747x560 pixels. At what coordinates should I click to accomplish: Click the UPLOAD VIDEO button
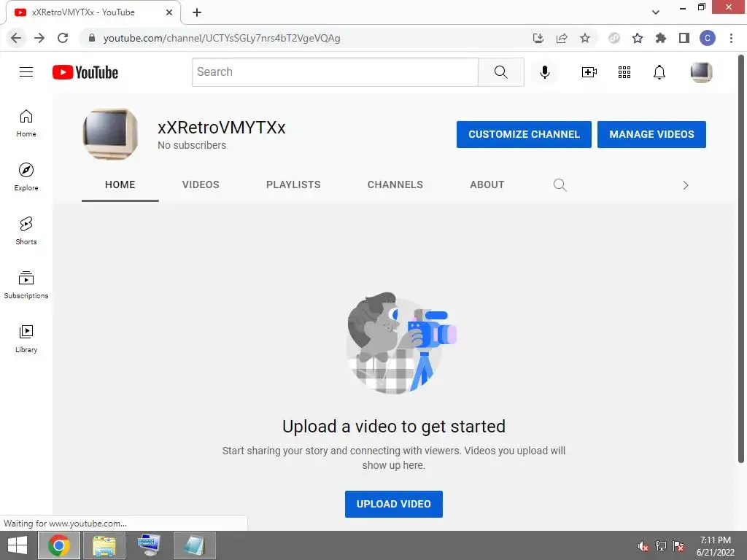(393, 504)
